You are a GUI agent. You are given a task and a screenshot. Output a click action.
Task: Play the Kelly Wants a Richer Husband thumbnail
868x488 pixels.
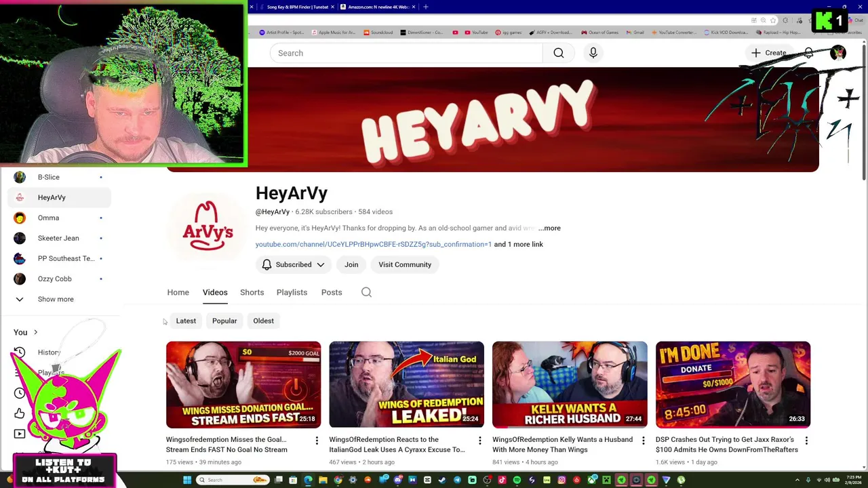(570, 384)
